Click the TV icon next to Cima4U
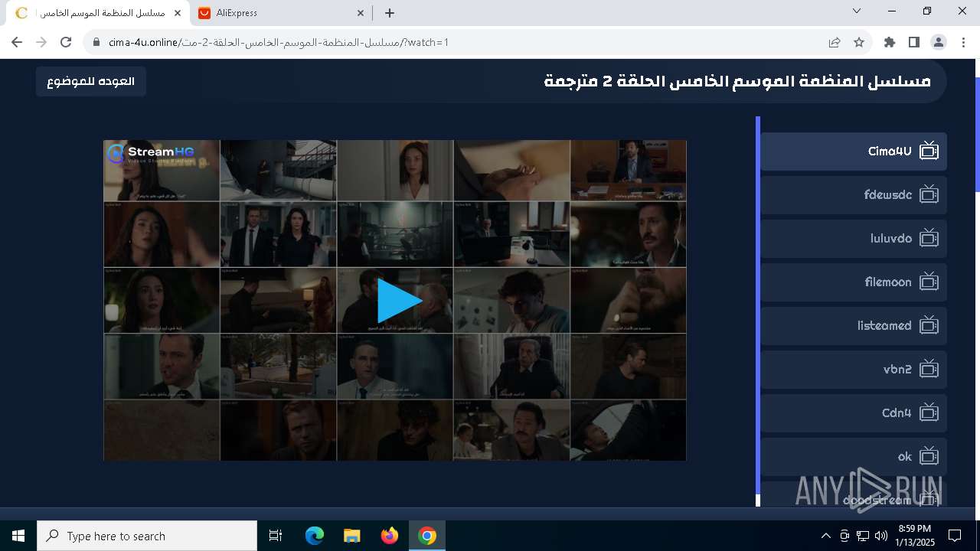 (929, 151)
